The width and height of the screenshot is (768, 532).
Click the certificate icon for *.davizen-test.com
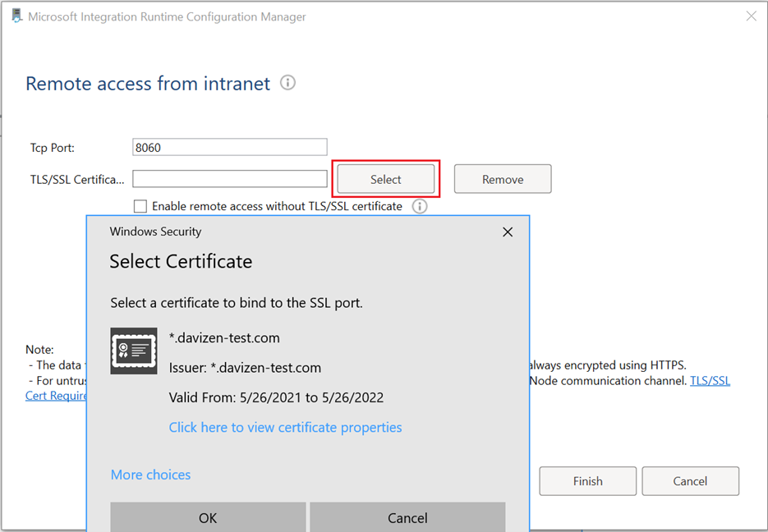coord(133,351)
